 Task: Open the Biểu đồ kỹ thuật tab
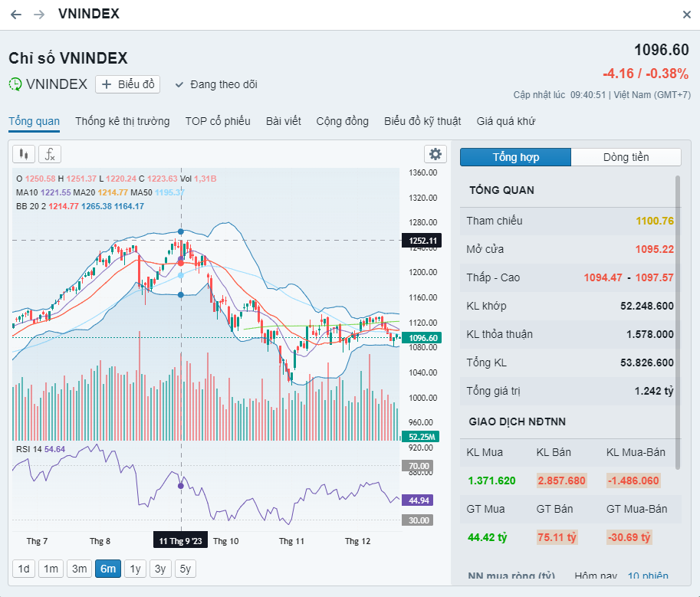(422, 121)
